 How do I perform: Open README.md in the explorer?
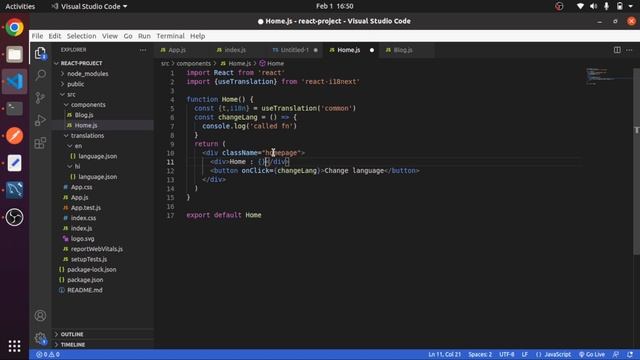coord(84,290)
